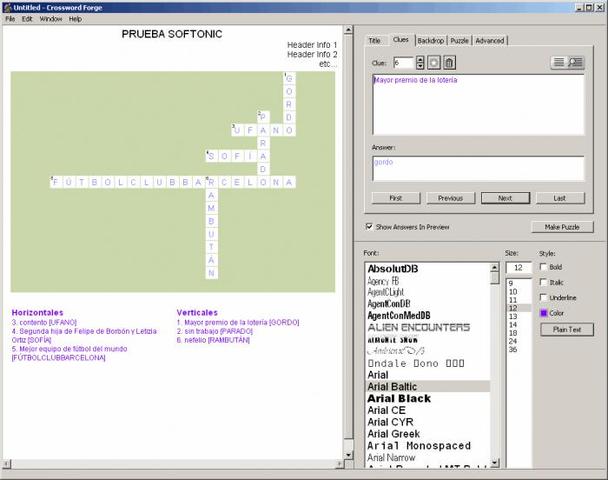Click the Horizontales heading in preview
Screen dimensions: 608x480
[x=38, y=313]
